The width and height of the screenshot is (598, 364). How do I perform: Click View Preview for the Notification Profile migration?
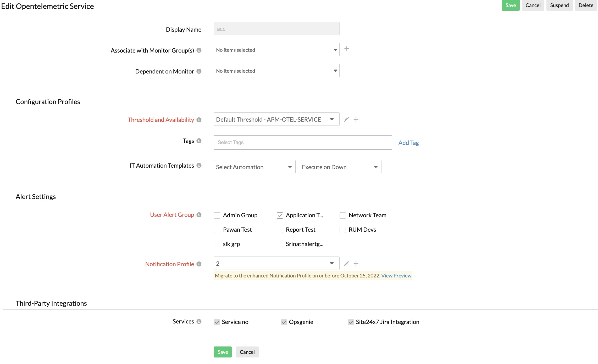click(396, 275)
